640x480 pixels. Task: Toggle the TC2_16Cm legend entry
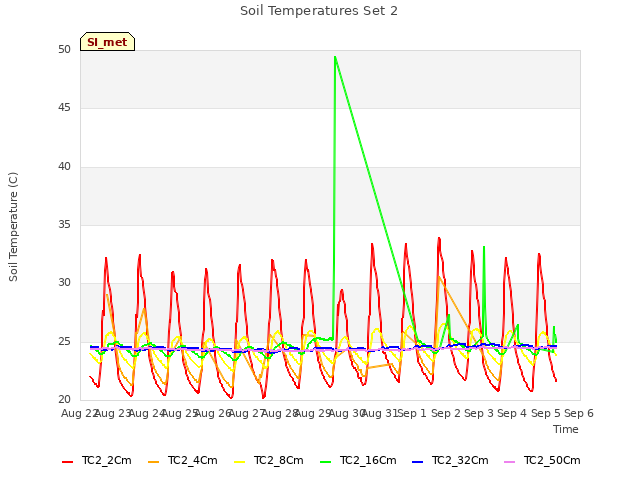(x=358, y=461)
